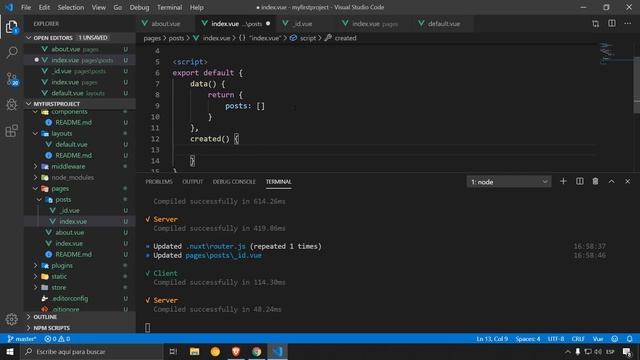
Task: Open README.md in components folder
Action: pos(73,122)
